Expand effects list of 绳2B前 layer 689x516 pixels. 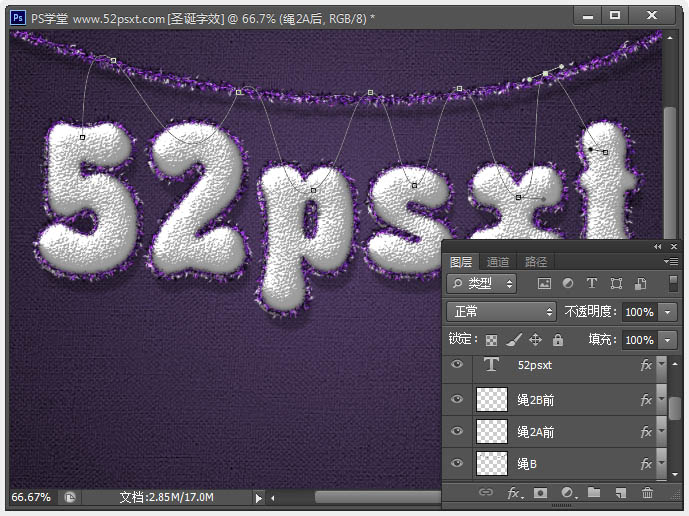click(661, 399)
